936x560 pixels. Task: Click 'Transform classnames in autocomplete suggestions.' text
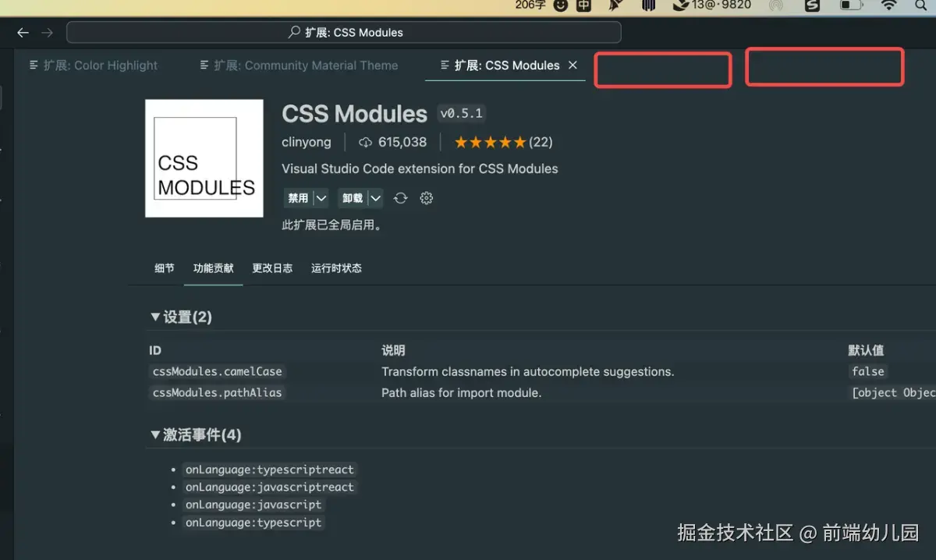[x=527, y=371]
